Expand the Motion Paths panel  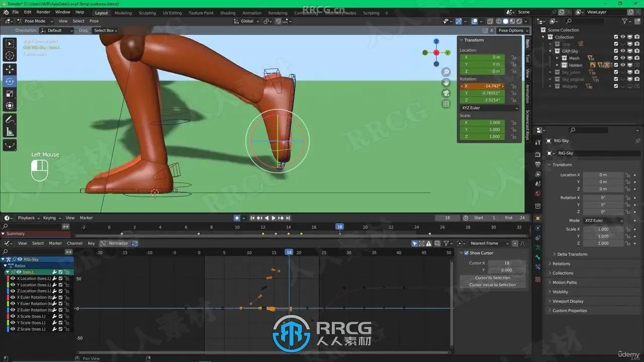pyautogui.click(x=564, y=283)
